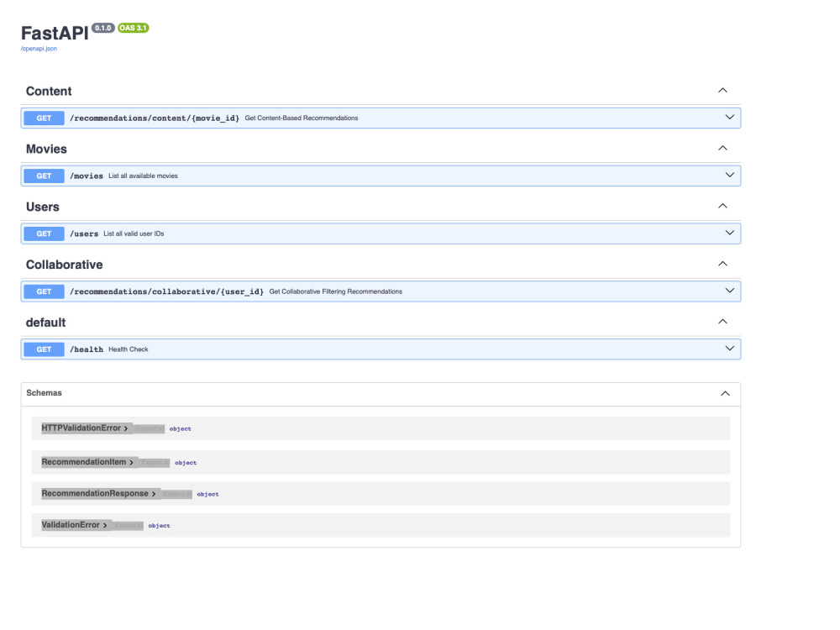Expand the collaborative recommendations endpoint arrow
Screen dimensions: 840x630
click(730, 291)
